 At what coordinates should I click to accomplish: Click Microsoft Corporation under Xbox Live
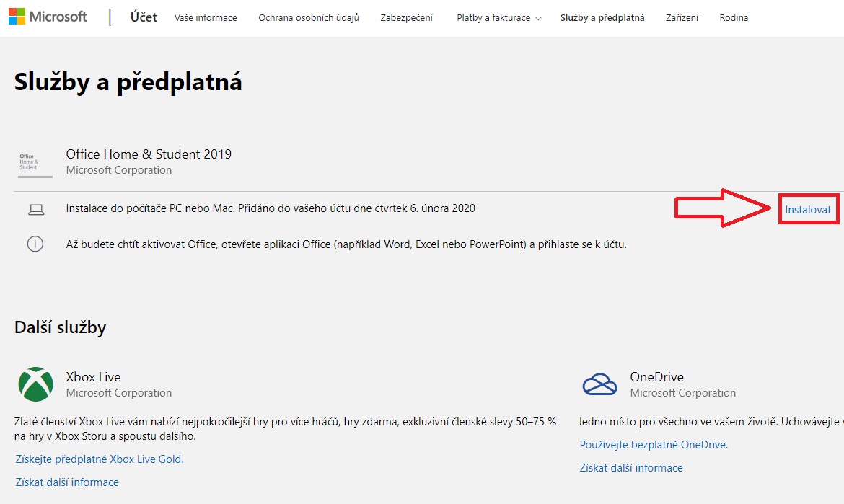pos(119,393)
